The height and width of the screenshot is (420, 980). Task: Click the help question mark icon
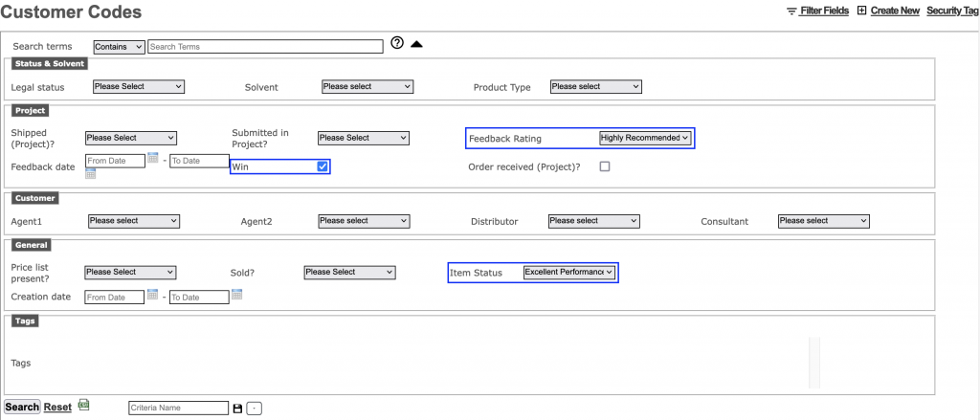[397, 45]
